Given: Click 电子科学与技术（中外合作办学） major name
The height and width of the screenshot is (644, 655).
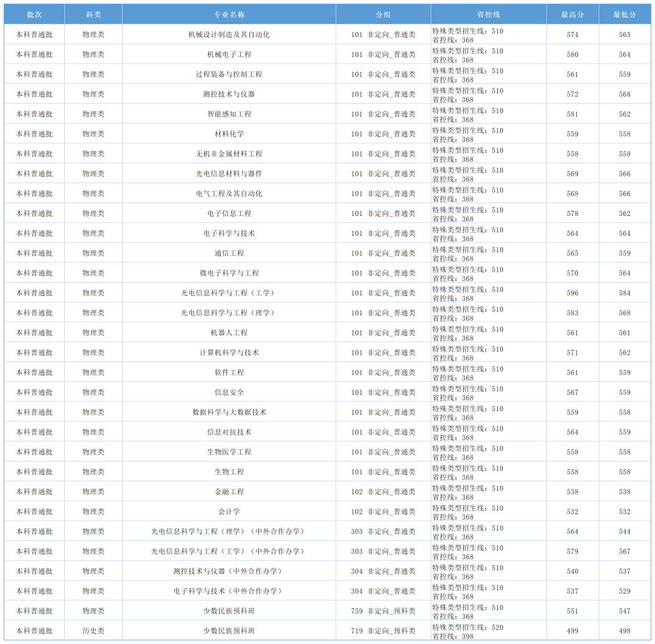Looking at the screenshot, I should (x=229, y=591).
